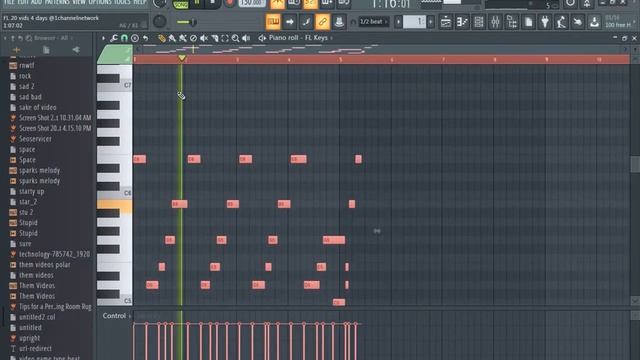Viewport: 640px width, 360px height.
Task: Open the 'Control' event lane selector
Action: [116, 316]
